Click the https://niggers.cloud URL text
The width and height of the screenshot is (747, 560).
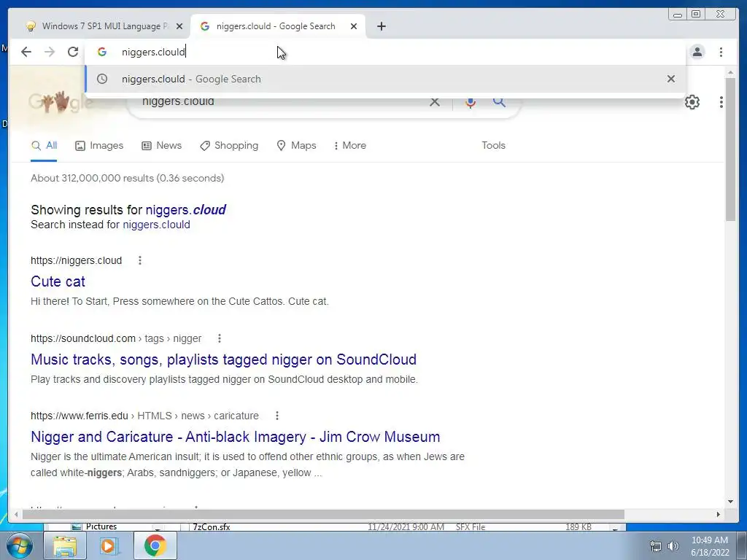click(x=76, y=260)
